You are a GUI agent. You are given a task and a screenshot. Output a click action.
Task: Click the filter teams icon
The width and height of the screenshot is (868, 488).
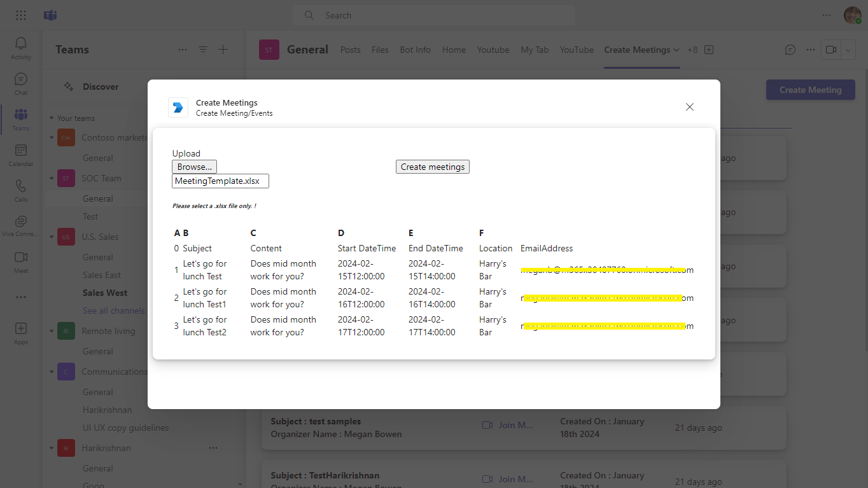[x=203, y=50]
